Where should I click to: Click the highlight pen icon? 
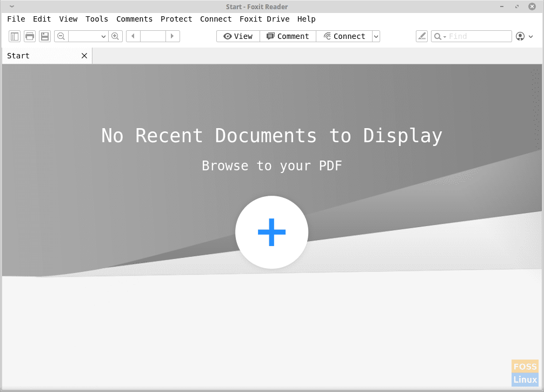pos(422,36)
